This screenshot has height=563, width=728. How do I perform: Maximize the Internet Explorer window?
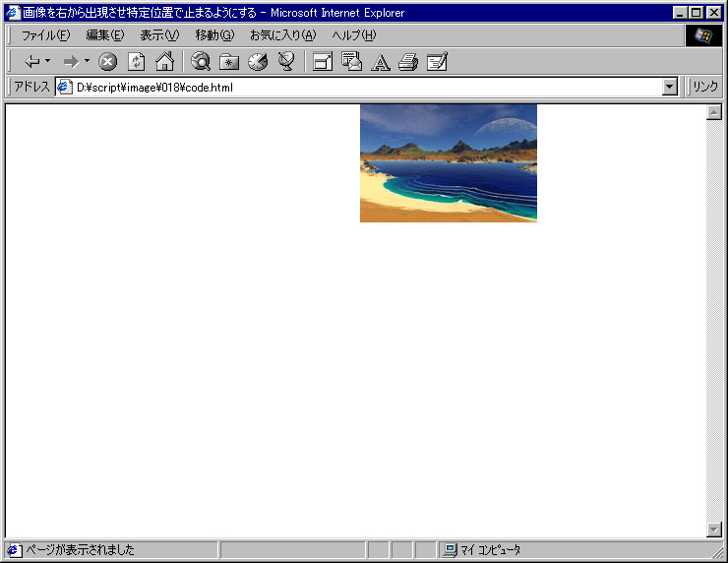pos(696,13)
